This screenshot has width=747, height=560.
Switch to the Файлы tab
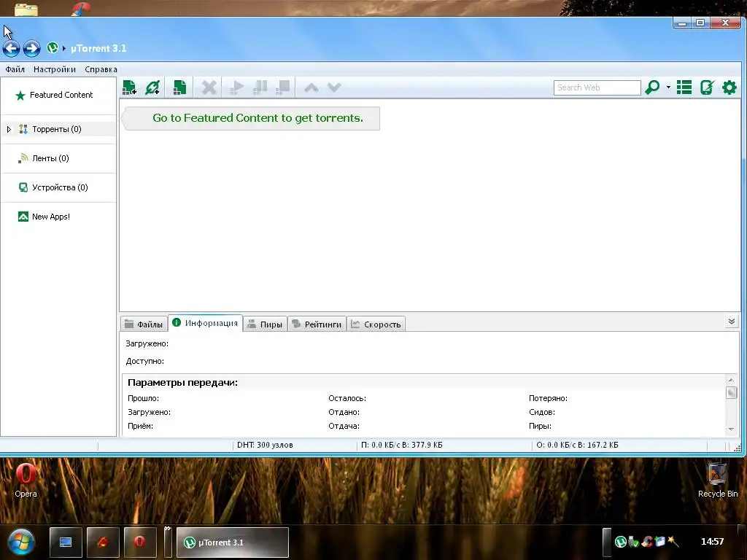click(144, 324)
